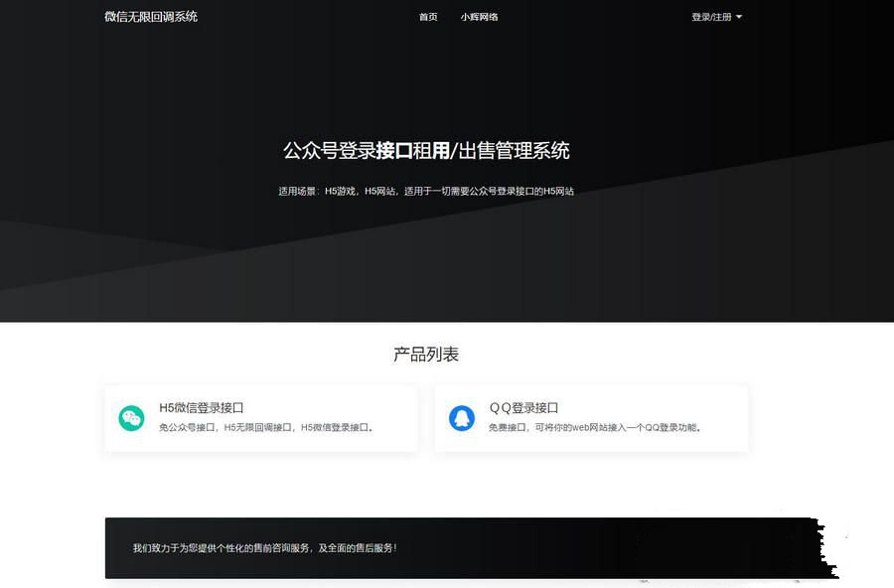Click the 我们致力于为您提供 footer banner text
The height and width of the screenshot is (588, 894).
tap(264, 547)
